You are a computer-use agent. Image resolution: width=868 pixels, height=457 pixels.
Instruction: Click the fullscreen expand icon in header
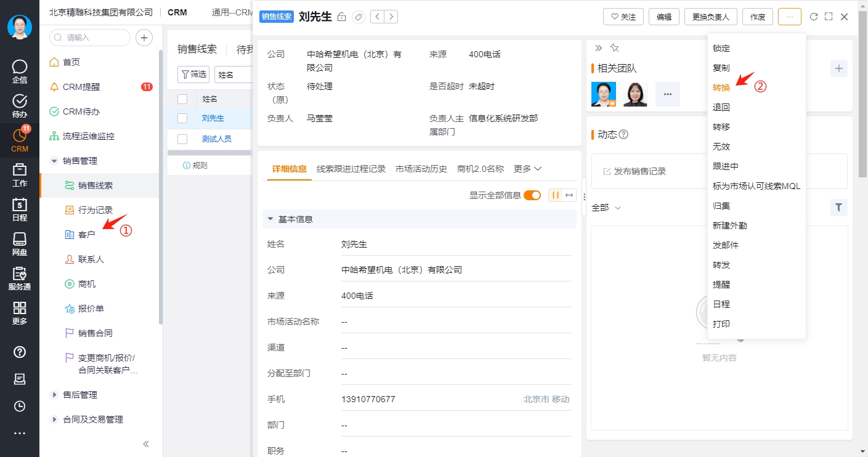tap(829, 17)
